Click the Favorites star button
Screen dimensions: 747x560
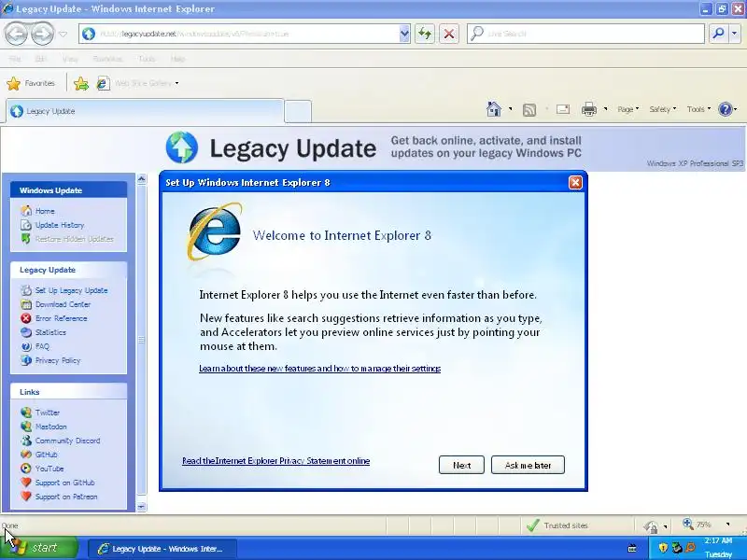pyautogui.click(x=31, y=83)
